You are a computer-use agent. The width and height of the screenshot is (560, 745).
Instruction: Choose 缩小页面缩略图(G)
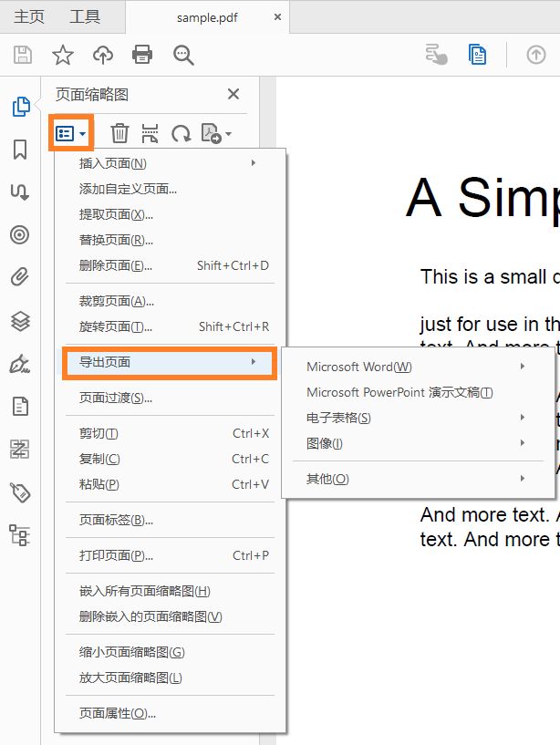pyautogui.click(x=170, y=652)
